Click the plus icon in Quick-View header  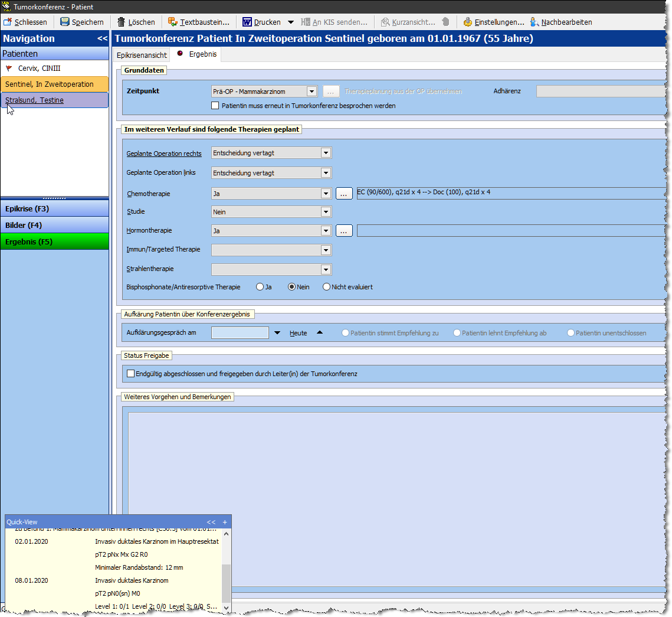point(225,523)
